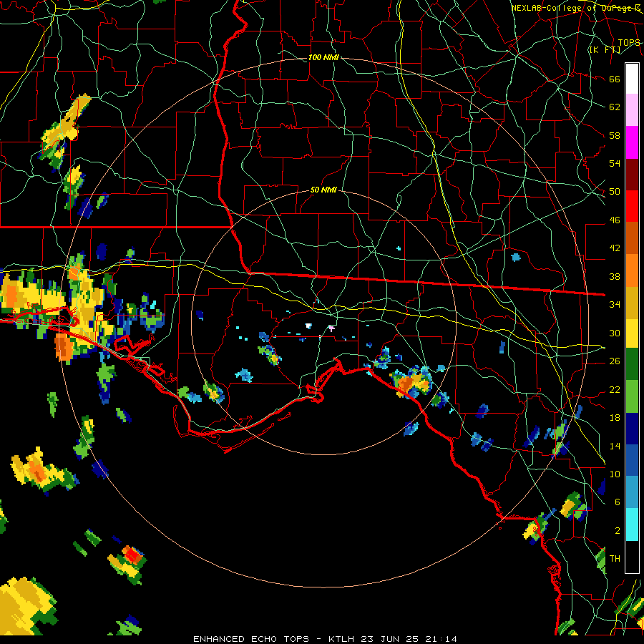Click the bright red 46-50 legend swatch
Viewport: 644px width, 644px height.
(632, 206)
